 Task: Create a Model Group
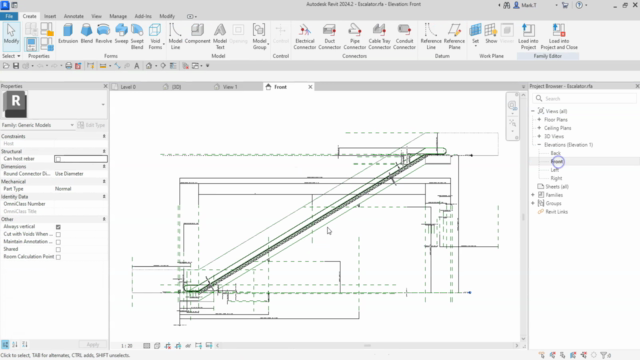tap(259, 37)
